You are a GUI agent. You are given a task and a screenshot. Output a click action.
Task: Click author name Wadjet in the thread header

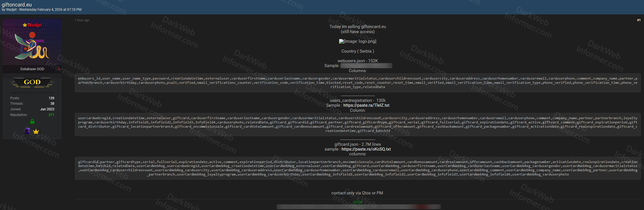[11, 10]
